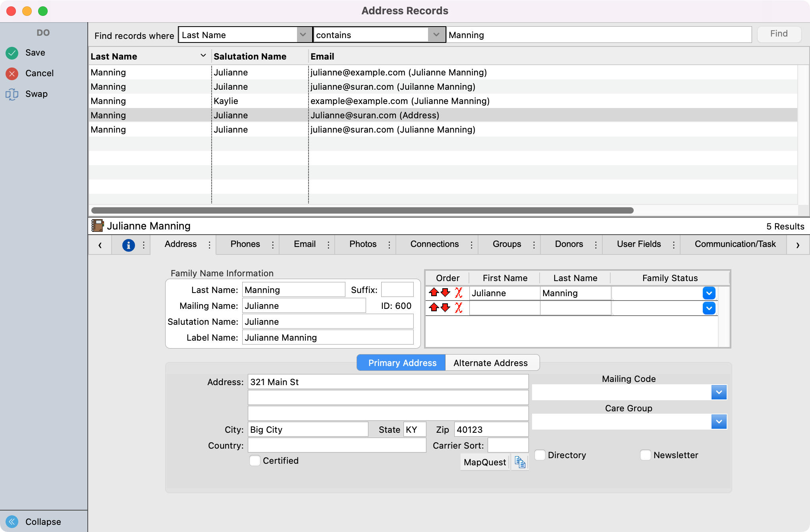The height and width of the screenshot is (532, 810).
Task: Copy address using icon beside MapQuest
Action: click(x=520, y=462)
